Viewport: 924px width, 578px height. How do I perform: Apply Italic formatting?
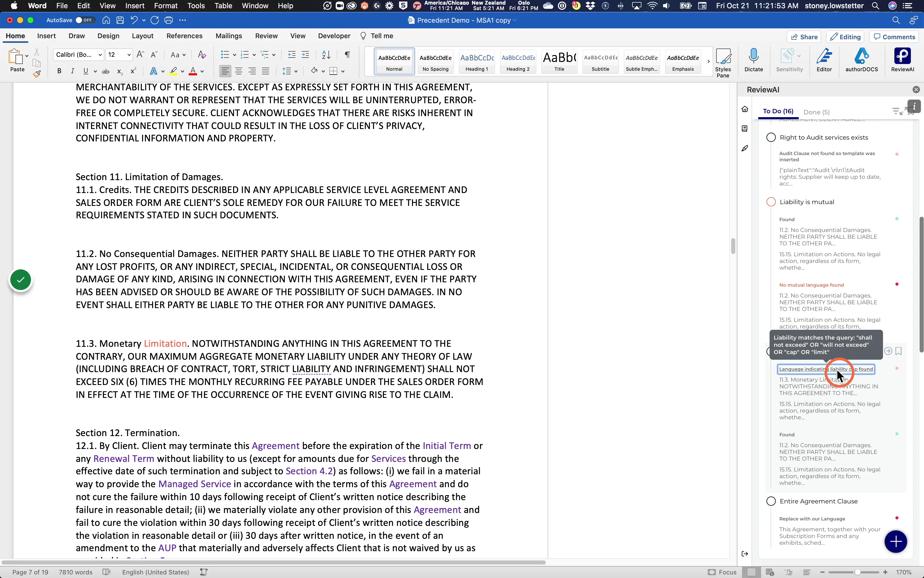coord(72,71)
